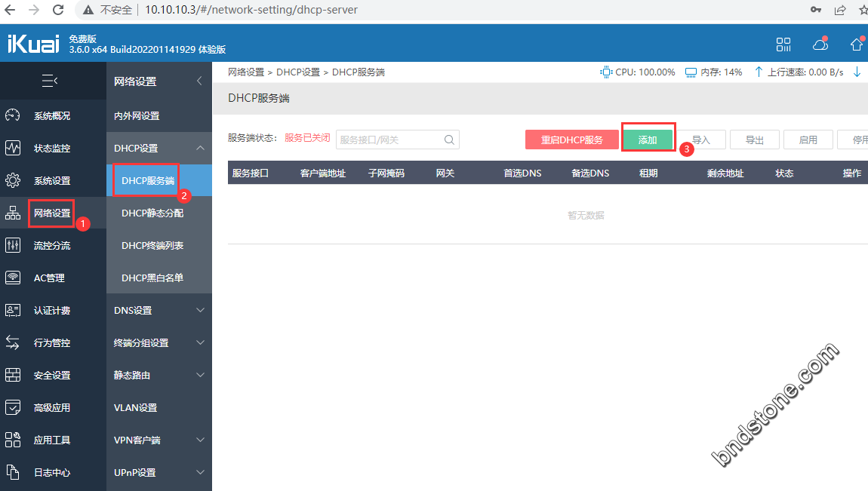Image resolution: width=868 pixels, height=491 pixels.
Task: Click the green 添加 button
Action: (x=648, y=140)
